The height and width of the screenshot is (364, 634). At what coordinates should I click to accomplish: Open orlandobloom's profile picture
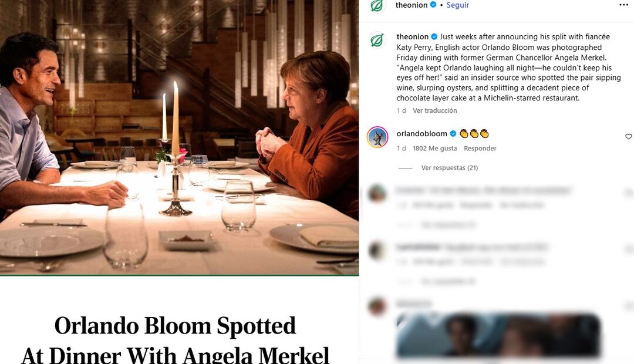377,137
